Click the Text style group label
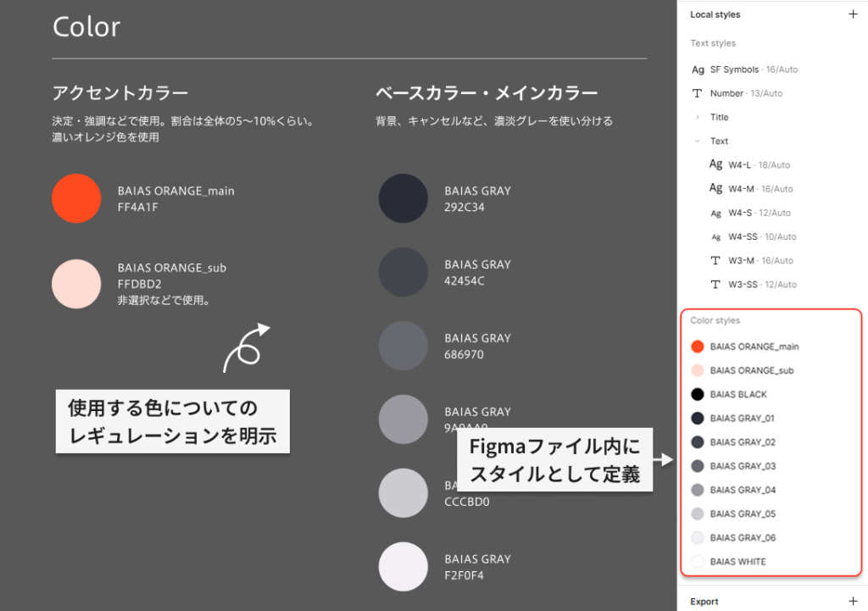Image resolution: width=868 pixels, height=611 pixels. (719, 142)
